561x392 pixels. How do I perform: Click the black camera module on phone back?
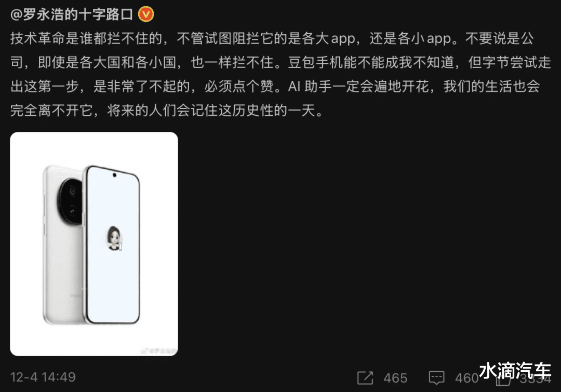tap(70, 201)
